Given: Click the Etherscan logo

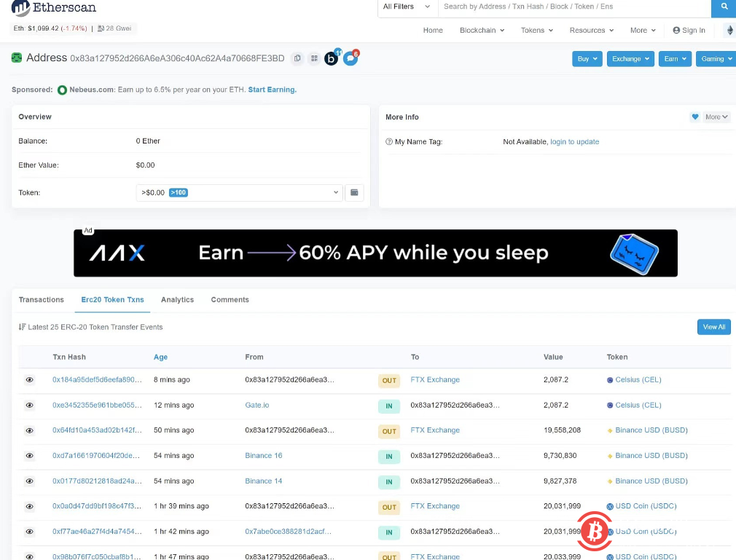Looking at the screenshot, I should pyautogui.click(x=52, y=9).
